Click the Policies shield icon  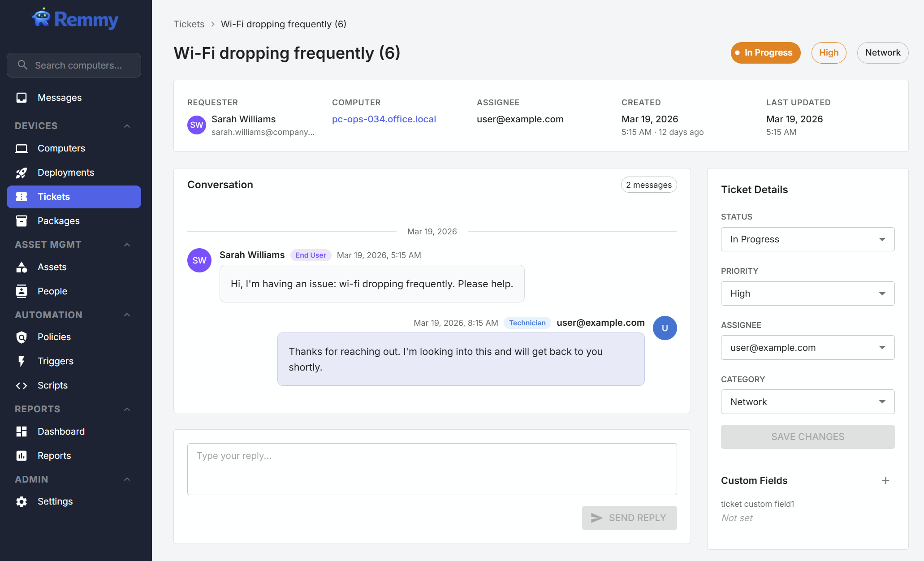(22, 337)
